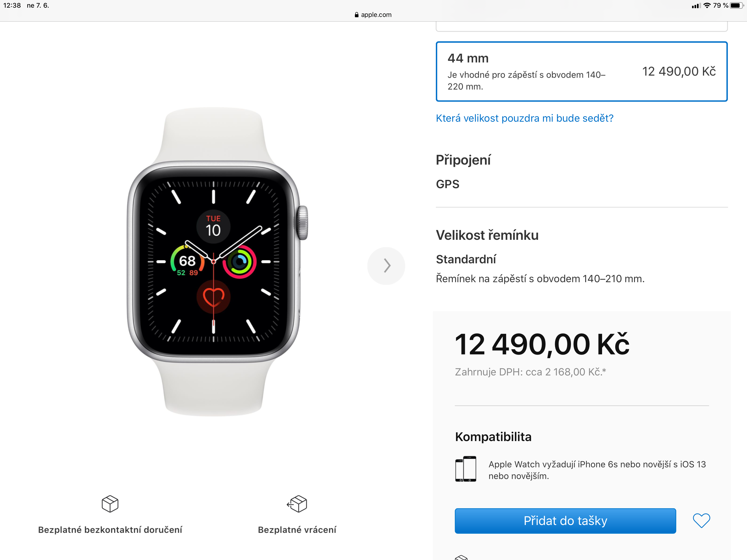Tap the free returns box icon
747x560 pixels.
click(x=297, y=504)
